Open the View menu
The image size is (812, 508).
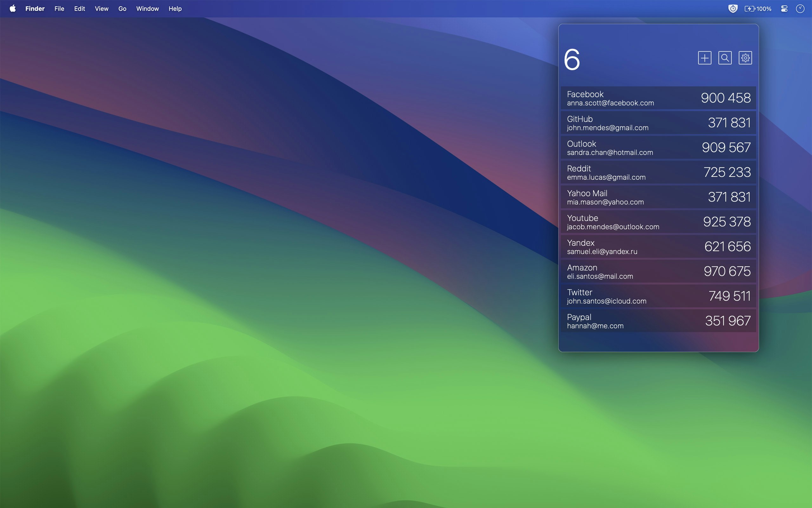coord(101,9)
